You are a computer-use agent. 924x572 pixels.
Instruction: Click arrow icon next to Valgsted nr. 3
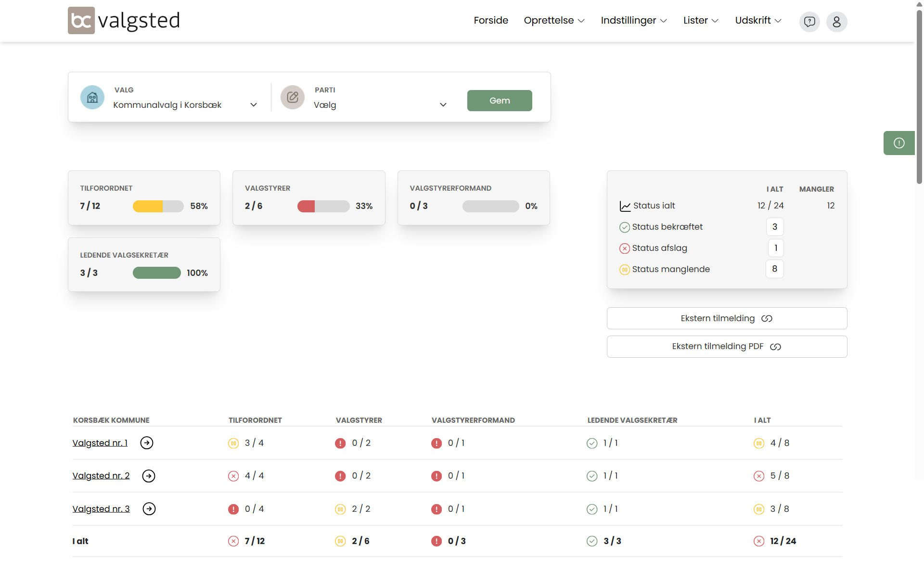149,509
